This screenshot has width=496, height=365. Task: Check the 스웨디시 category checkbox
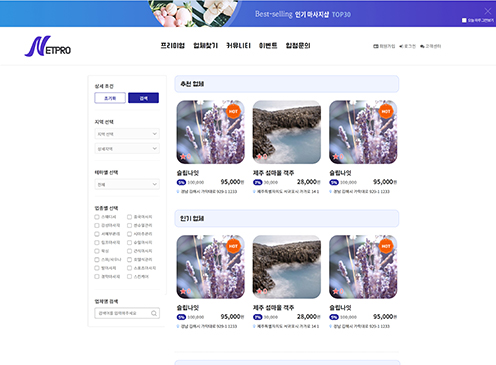pos(97,217)
